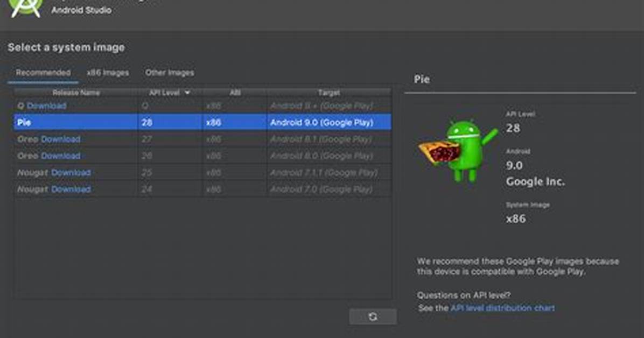This screenshot has width=644, height=338.
Task: Click the Pie heading in details panel
Action: pyautogui.click(x=422, y=79)
